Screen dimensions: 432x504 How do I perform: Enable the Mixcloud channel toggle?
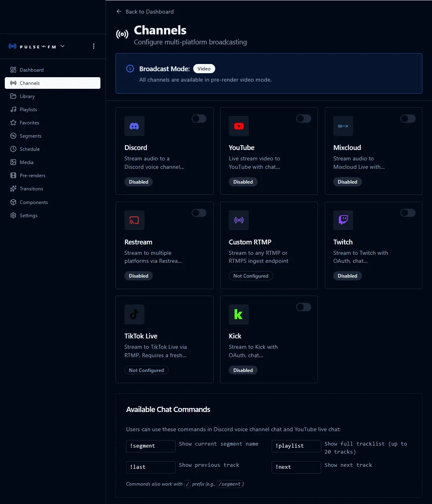point(408,118)
